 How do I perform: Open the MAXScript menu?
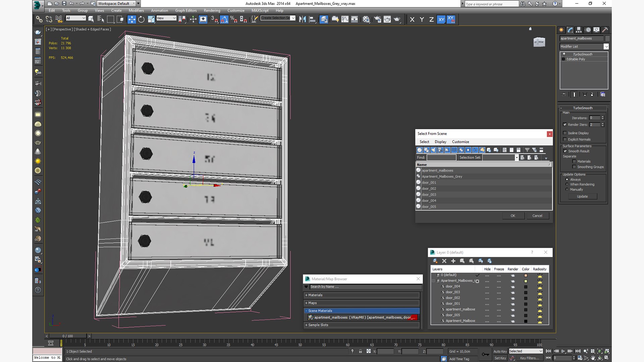point(260,11)
